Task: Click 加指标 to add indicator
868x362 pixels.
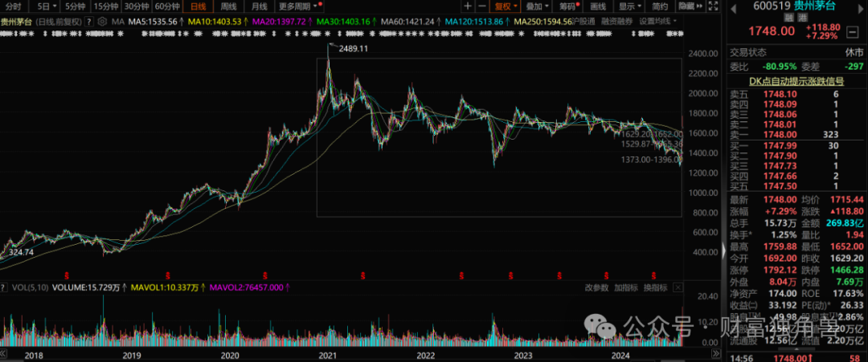Action: pyautogui.click(x=626, y=287)
